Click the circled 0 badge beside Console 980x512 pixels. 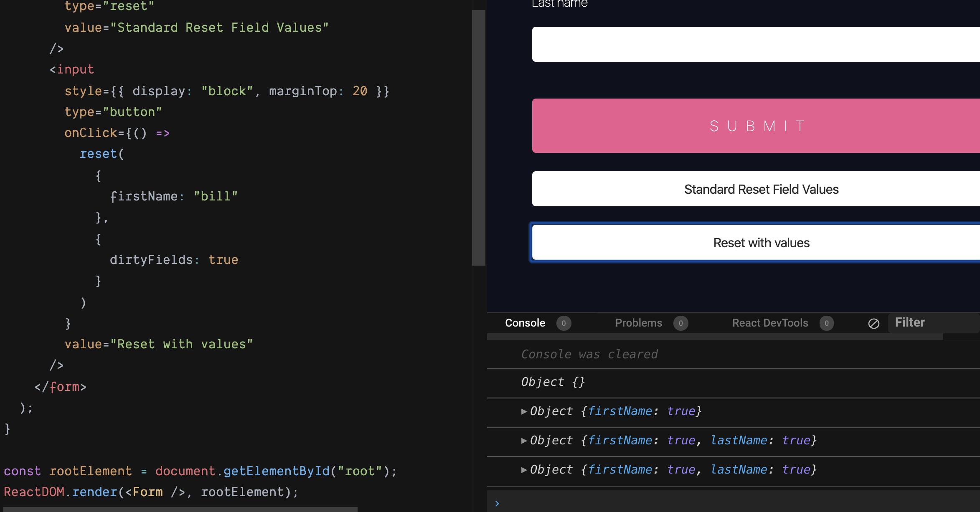point(564,323)
